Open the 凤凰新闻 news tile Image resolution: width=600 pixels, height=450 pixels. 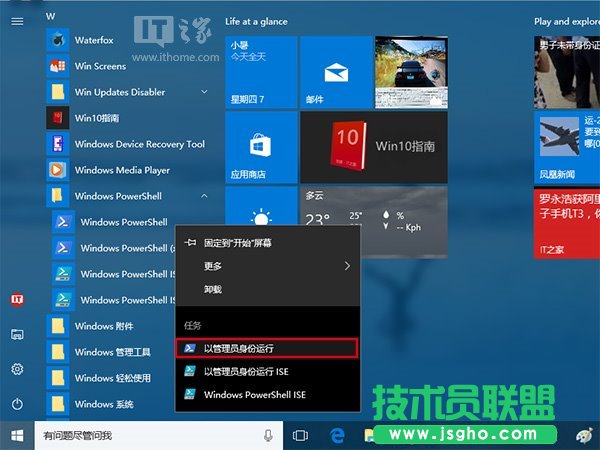567,147
